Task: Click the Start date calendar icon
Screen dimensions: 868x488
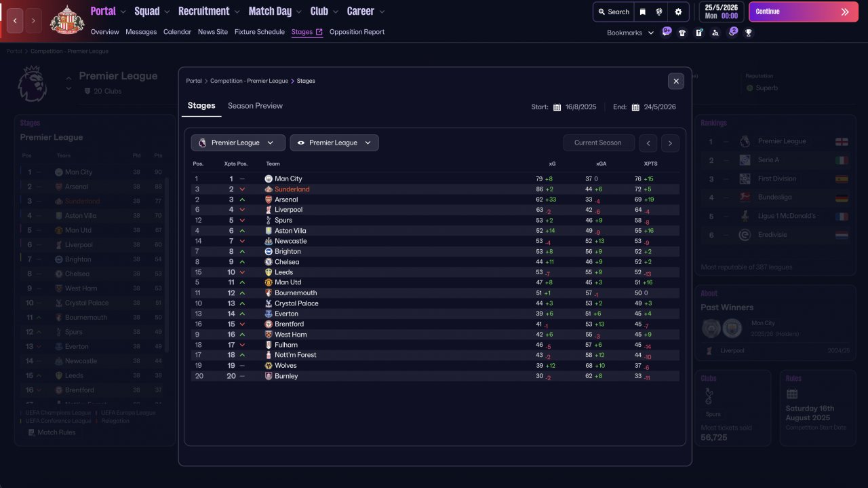Action: 557,107
